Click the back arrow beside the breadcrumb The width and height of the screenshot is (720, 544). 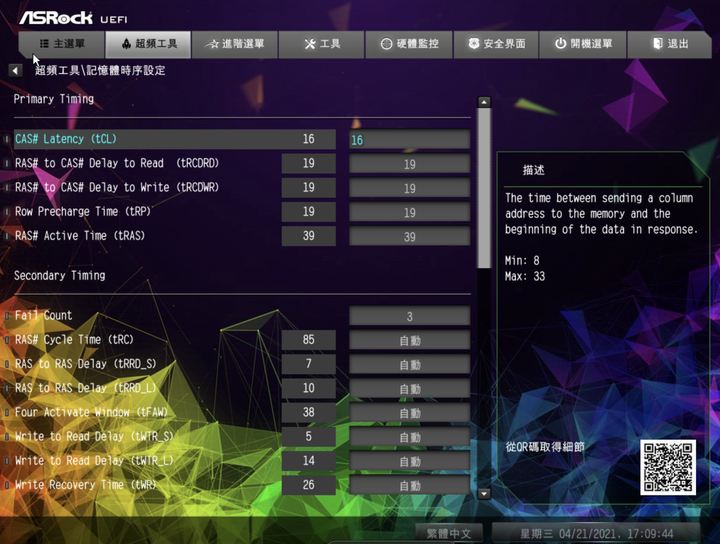[x=15, y=71]
